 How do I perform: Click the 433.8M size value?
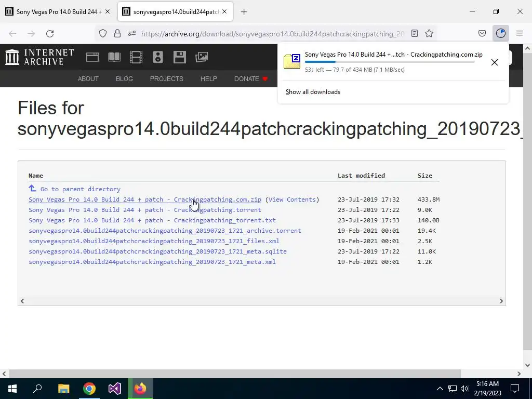429,199
